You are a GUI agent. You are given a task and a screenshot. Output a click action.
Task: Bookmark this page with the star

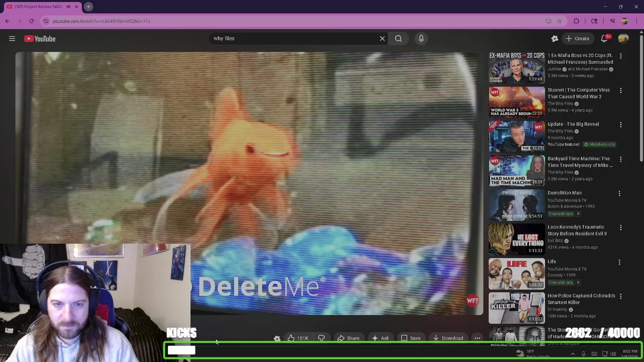pos(559,21)
